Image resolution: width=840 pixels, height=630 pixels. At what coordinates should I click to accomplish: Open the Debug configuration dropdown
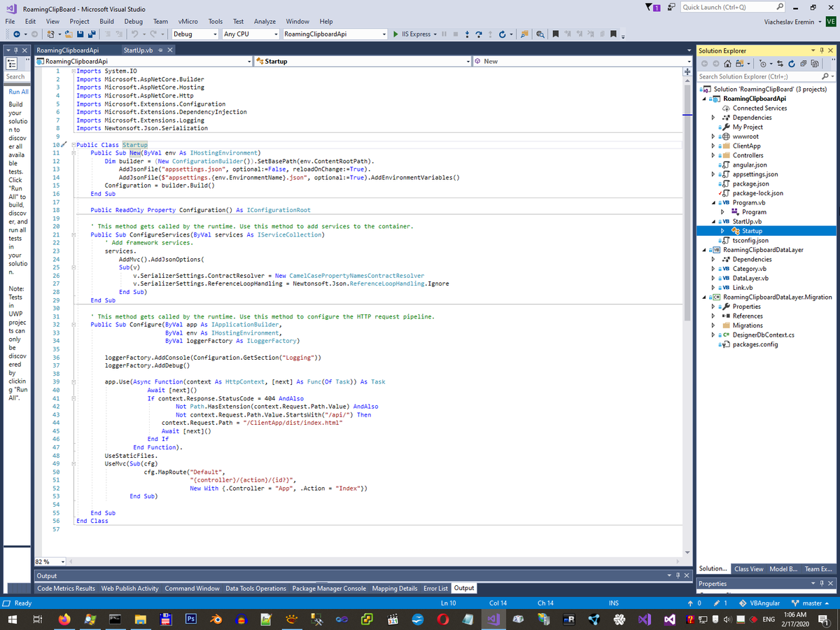click(214, 34)
